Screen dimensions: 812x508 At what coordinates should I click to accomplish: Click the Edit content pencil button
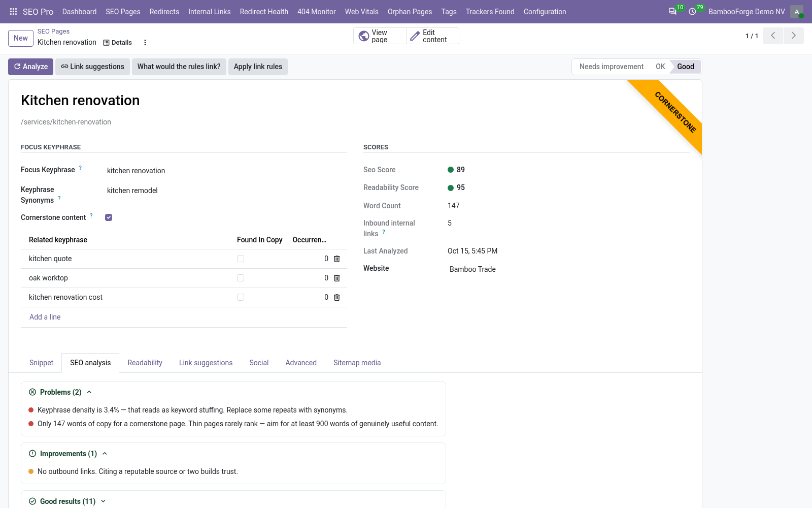coord(433,36)
